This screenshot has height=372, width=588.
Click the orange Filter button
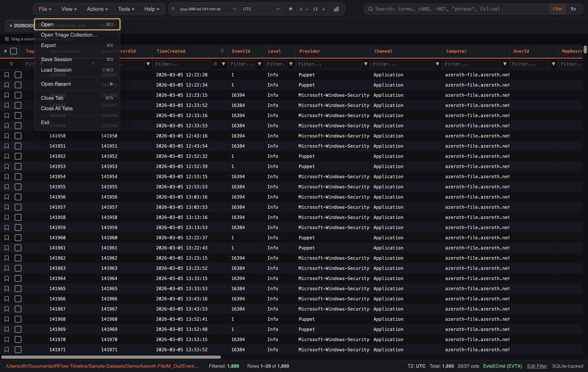557,9
